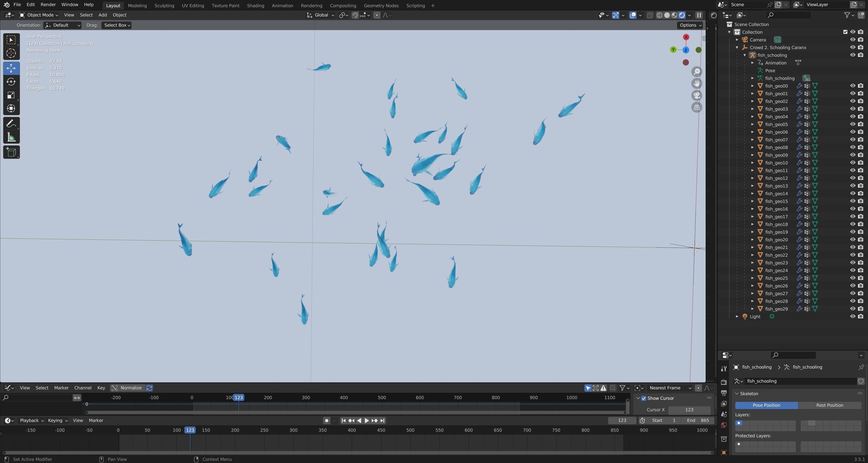Activate the Rotate tool
The image size is (868, 463).
(x=11, y=82)
